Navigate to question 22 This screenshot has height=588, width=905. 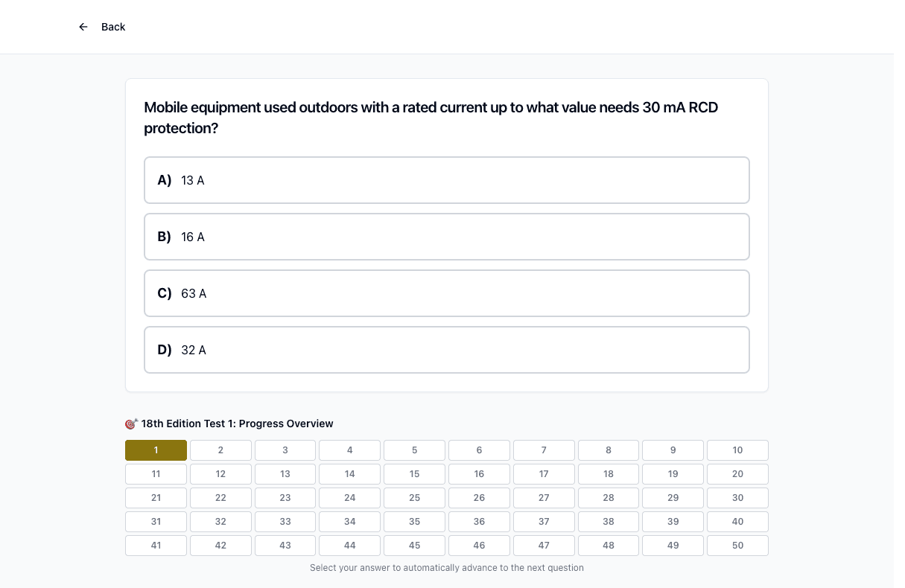pos(220,498)
